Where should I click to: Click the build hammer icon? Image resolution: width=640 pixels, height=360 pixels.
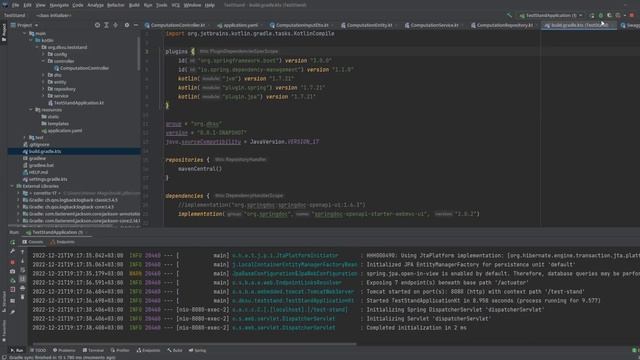pyautogui.click(x=509, y=16)
